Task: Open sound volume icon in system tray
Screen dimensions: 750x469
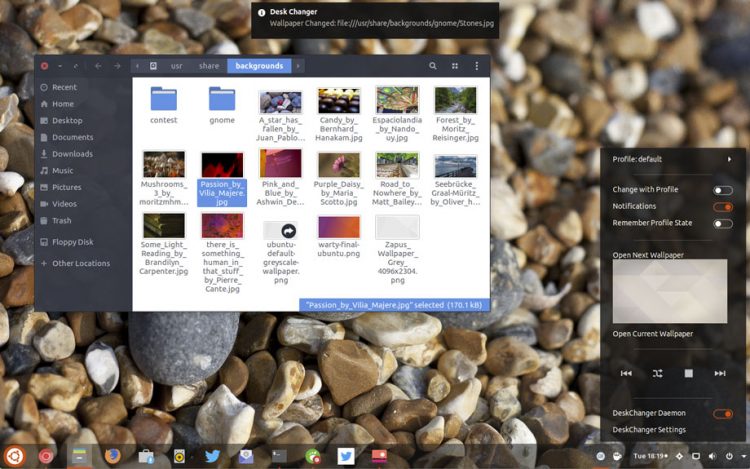Action: pyautogui.click(x=712, y=457)
